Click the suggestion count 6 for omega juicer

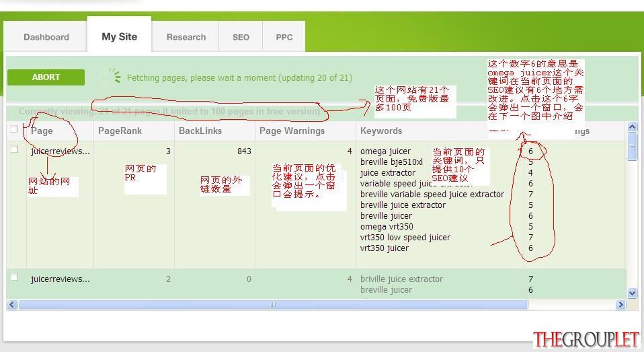click(x=530, y=151)
